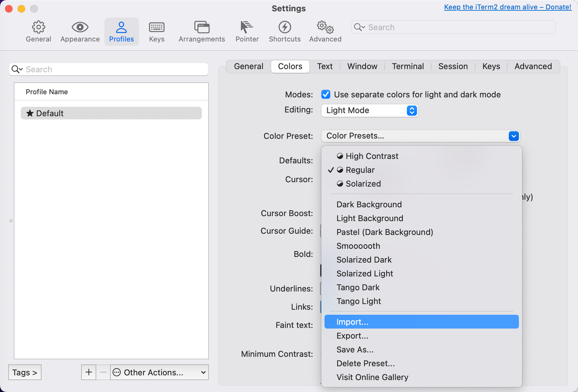578x392 pixels.
Task: Open Pointer settings cursor icon
Action: pyautogui.click(x=247, y=28)
